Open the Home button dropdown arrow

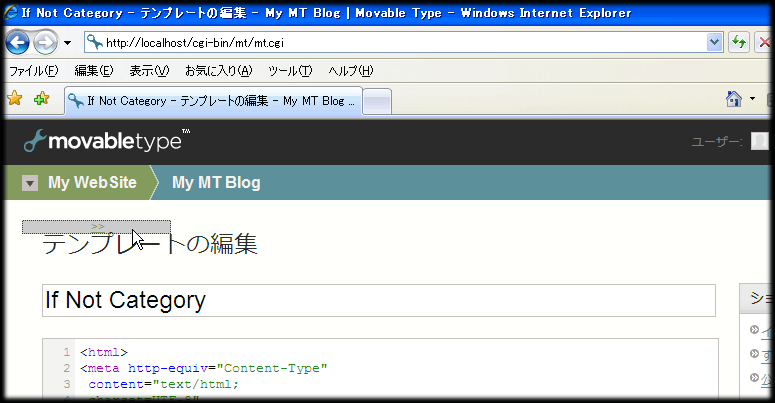[x=752, y=99]
